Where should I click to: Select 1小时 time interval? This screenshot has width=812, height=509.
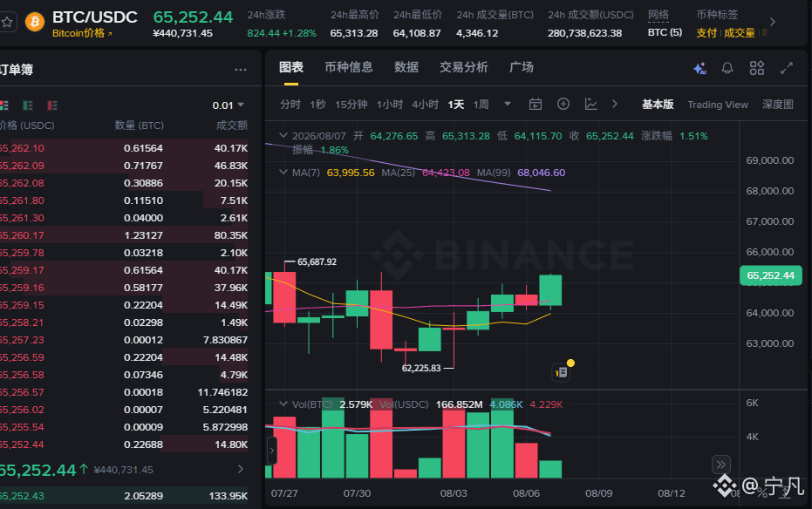pyautogui.click(x=389, y=105)
